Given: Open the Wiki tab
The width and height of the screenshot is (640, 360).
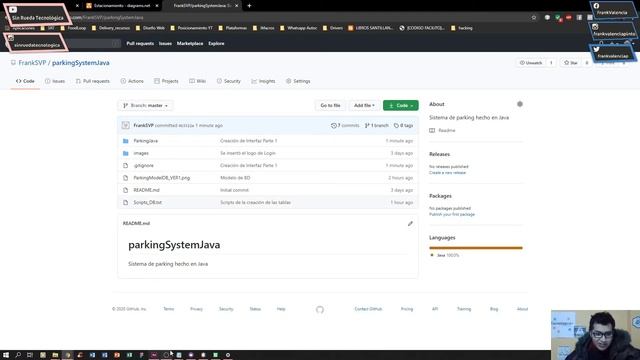Looking at the screenshot, I should click(x=198, y=81).
